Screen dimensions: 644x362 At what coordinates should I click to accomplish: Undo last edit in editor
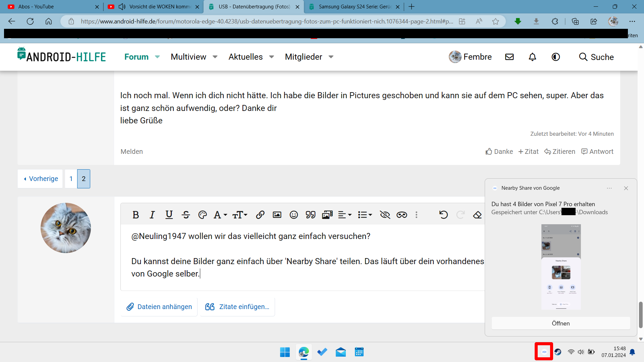pos(443,215)
